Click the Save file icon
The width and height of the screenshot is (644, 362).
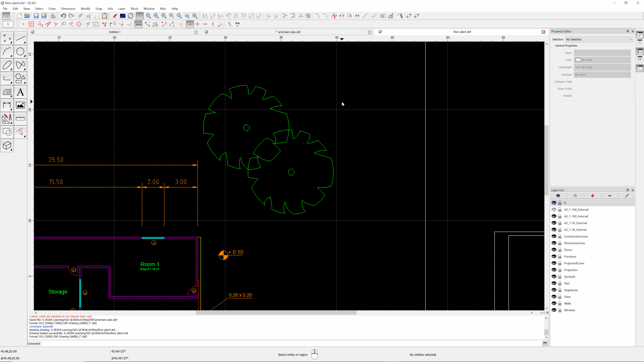pos(36,16)
